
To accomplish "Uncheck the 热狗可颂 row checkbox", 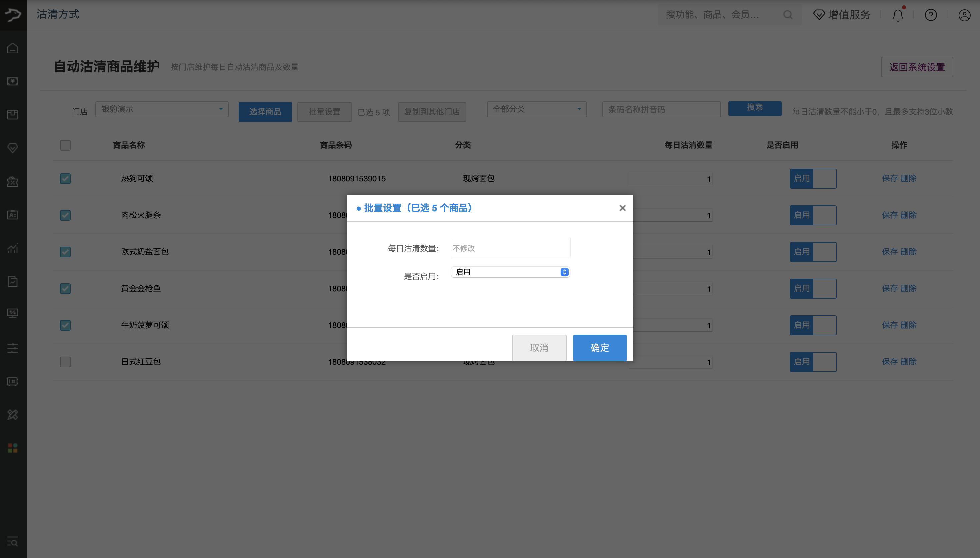I will tap(65, 179).
